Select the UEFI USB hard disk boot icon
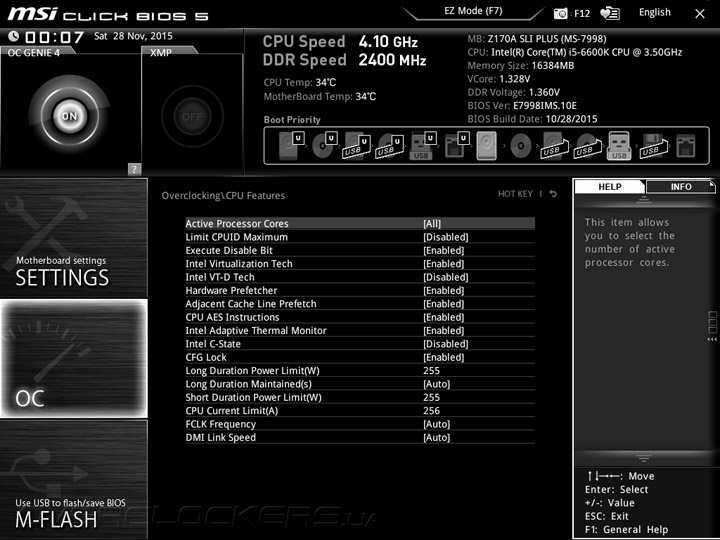The image size is (720, 540). 357,146
